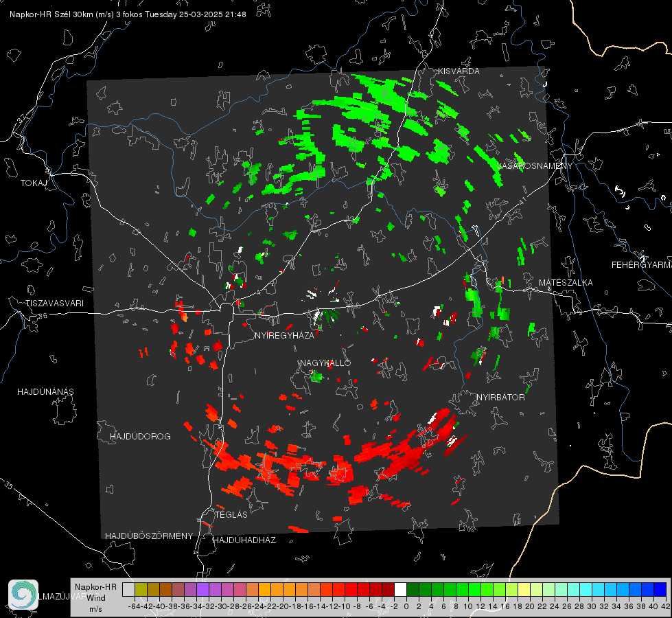Click the legend value -64
Viewport: 672px width, 618px height.
(135, 606)
